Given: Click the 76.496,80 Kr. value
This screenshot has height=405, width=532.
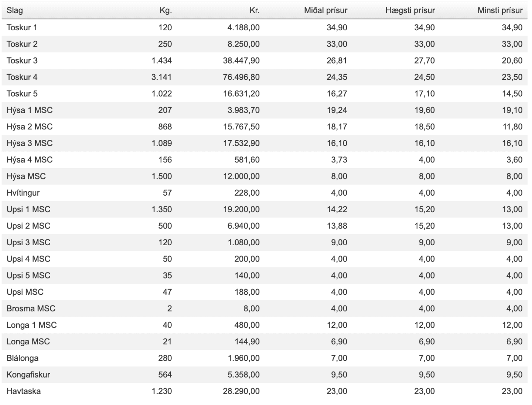Looking at the screenshot, I should point(241,77).
